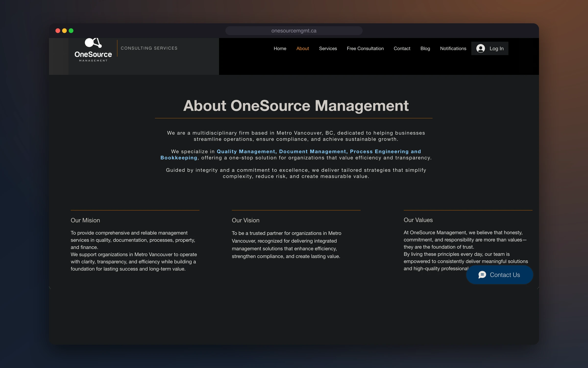The height and width of the screenshot is (368, 588).
Task: Select the About navigation item
Action: (303, 49)
